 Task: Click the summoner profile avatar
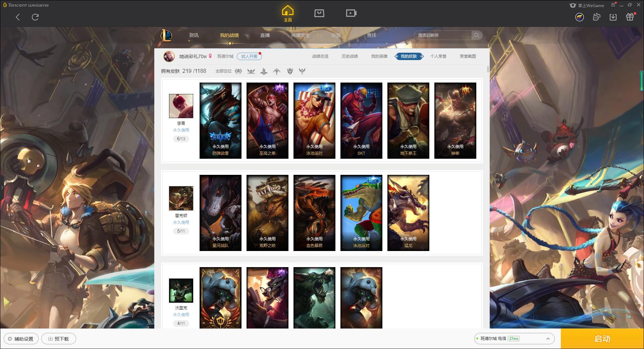coord(169,56)
